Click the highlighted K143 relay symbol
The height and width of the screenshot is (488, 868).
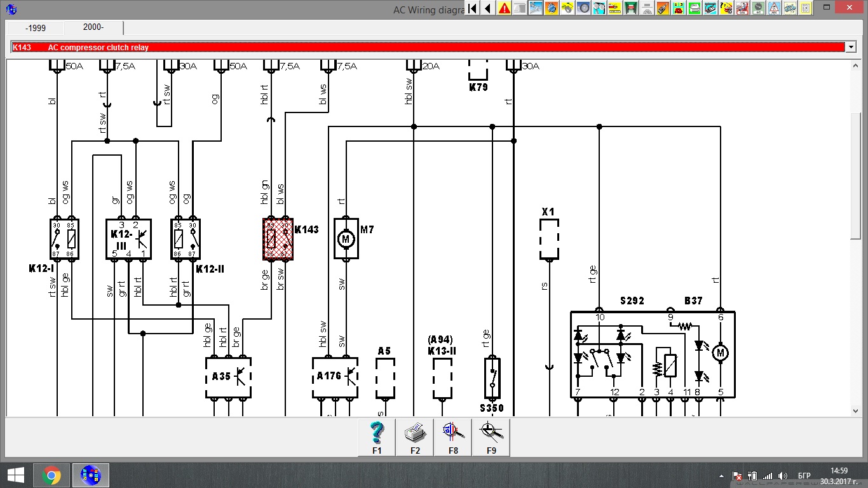pos(278,240)
